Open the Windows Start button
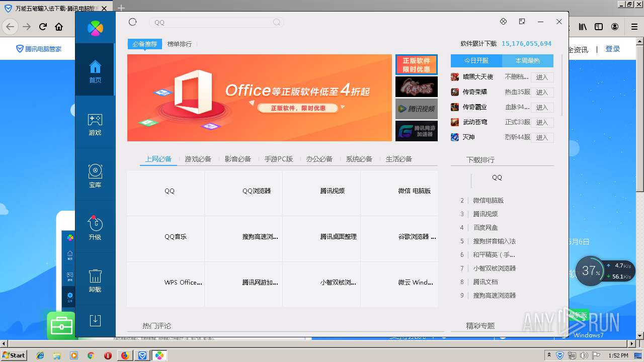This screenshot has height=362, width=644. pyautogui.click(x=14, y=355)
